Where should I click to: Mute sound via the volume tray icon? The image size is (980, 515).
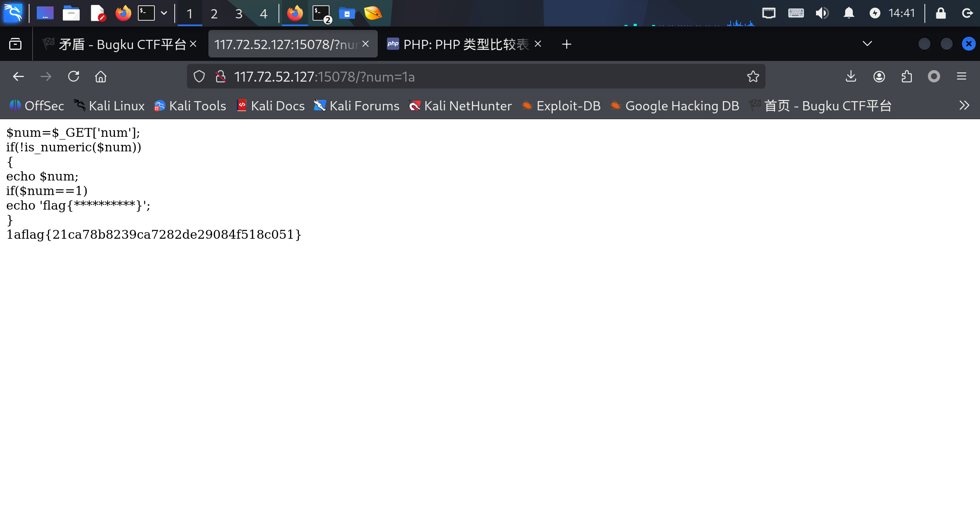tap(822, 13)
